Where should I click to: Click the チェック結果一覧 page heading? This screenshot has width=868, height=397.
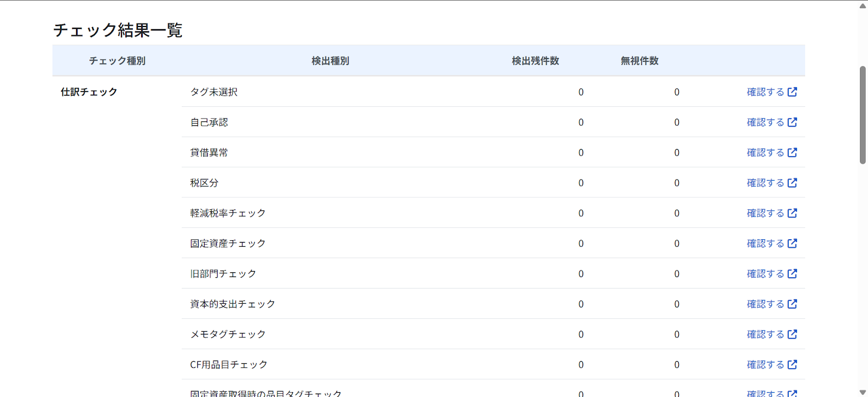118,30
